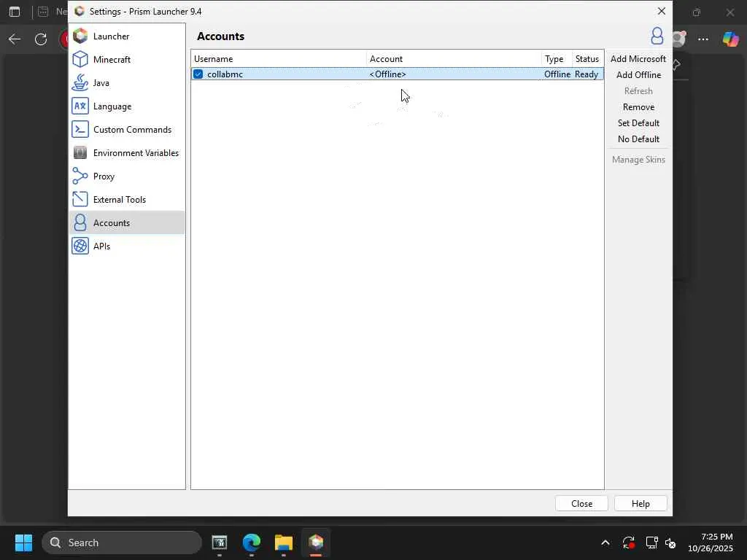Screen dimensions: 747x560
Task: Close the Settings dialog with Close button
Action: [x=581, y=503]
